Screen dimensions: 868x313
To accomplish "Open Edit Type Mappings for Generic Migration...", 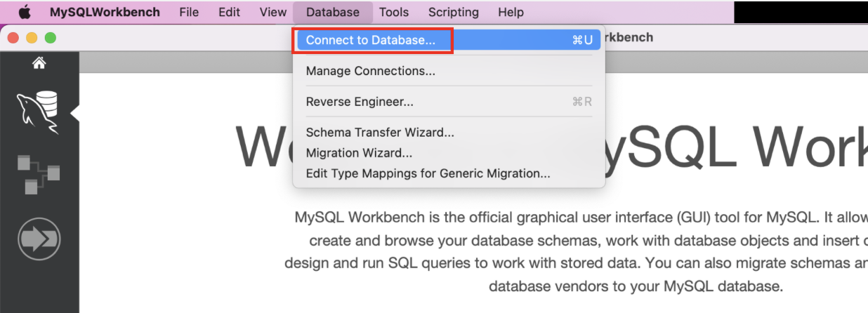I will pos(449,173).
